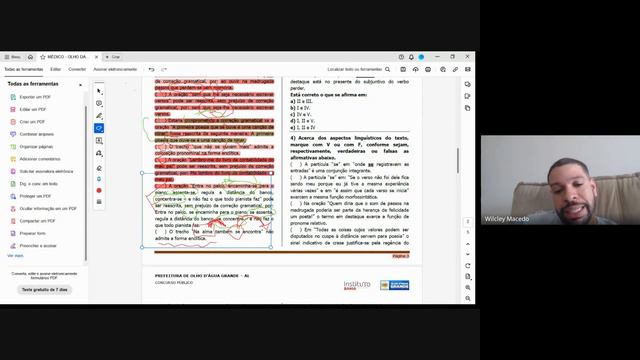Open the stamp and signature tool
Viewport: 640px width, 360px height.
coord(99,153)
